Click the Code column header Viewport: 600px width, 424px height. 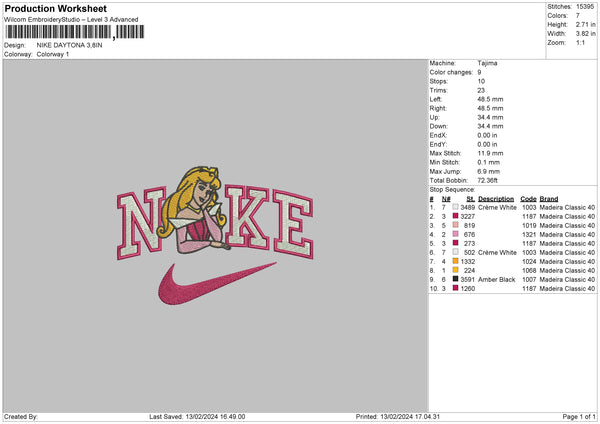point(528,199)
